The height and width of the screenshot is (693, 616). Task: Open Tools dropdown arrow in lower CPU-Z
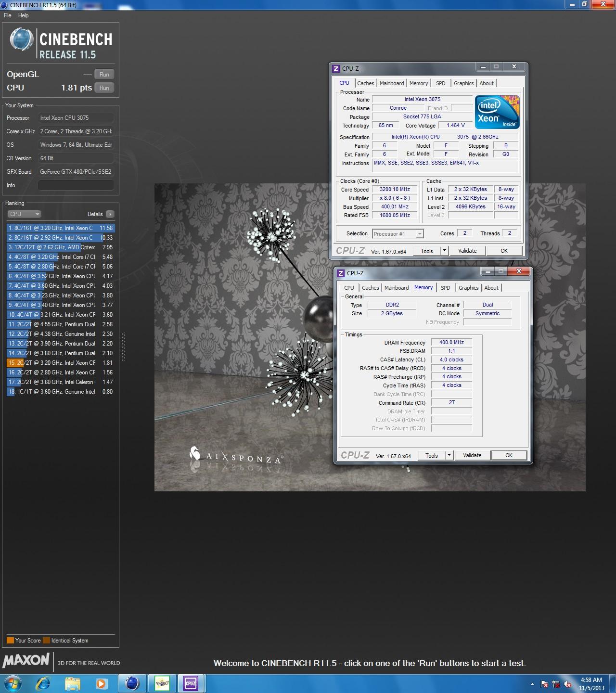(449, 455)
